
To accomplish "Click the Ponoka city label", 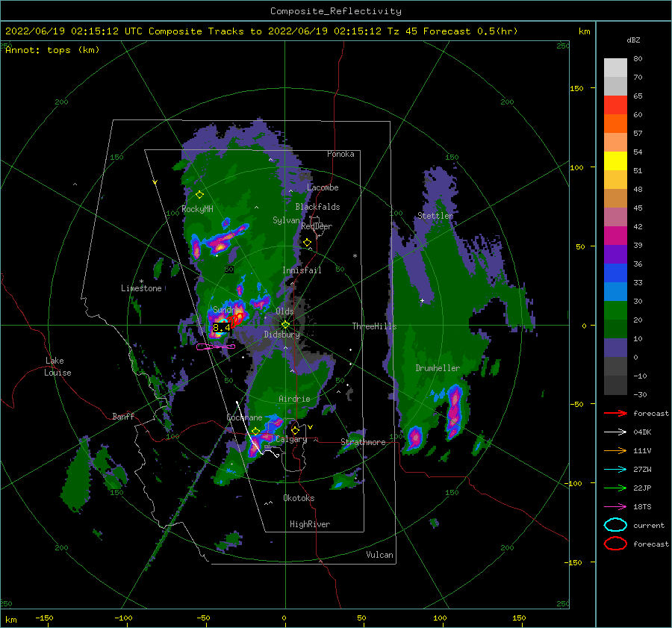I will point(340,154).
